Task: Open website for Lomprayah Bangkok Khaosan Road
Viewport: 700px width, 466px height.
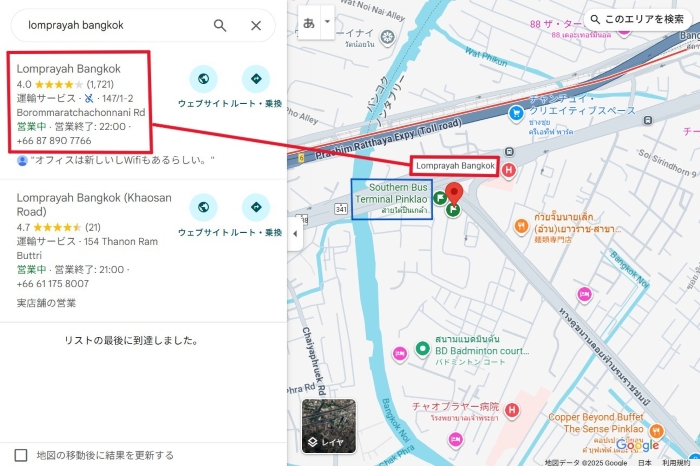Action: tap(203, 207)
